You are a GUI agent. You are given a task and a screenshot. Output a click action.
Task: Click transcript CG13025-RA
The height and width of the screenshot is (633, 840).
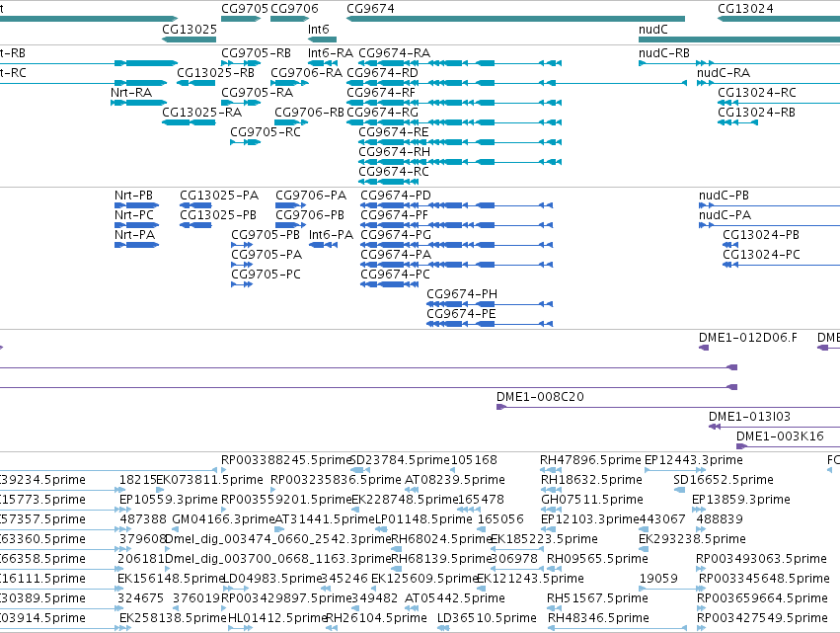point(202,113)
